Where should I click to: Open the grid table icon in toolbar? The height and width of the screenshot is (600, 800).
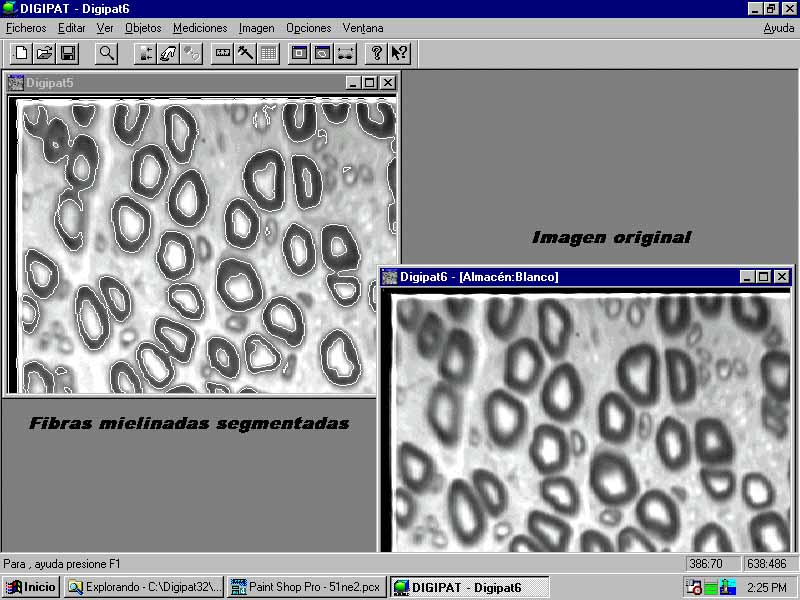pyautogui.click(x=268, y=53)
